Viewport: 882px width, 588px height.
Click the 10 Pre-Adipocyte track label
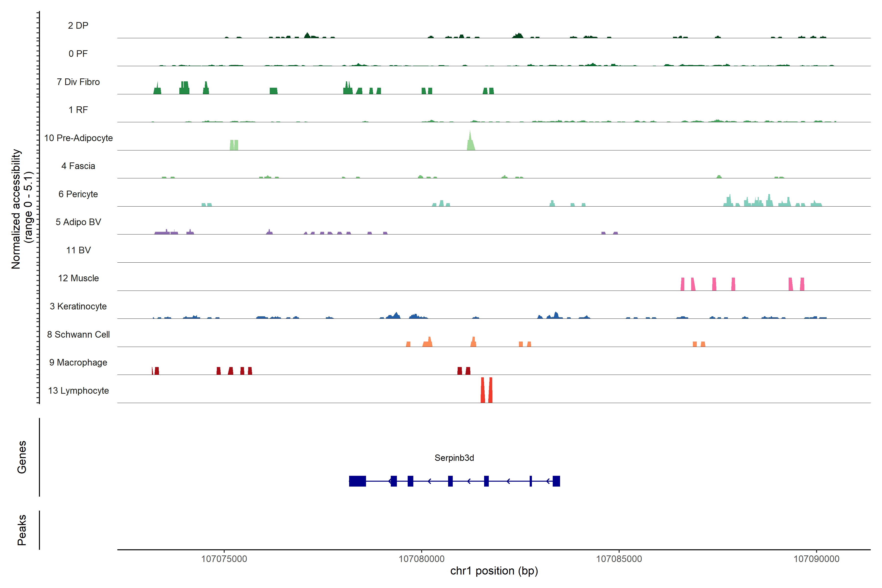coord(78,138)
